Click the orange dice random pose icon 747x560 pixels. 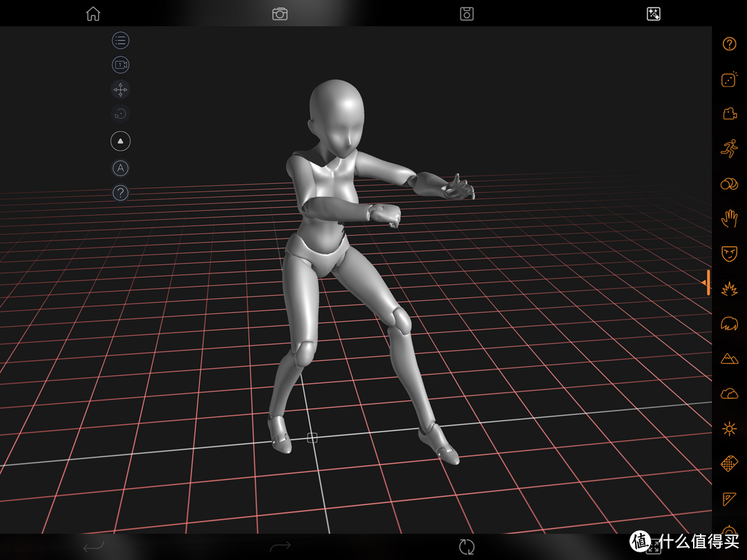730,79
